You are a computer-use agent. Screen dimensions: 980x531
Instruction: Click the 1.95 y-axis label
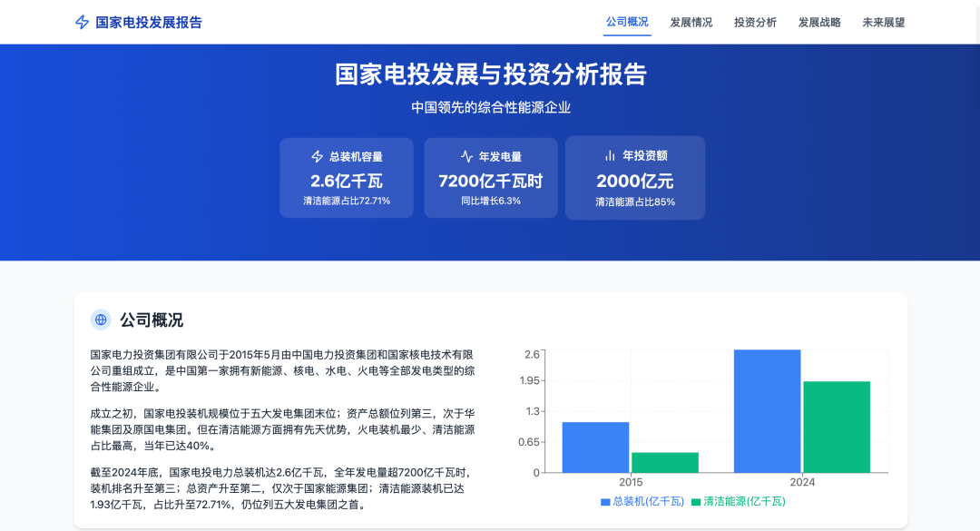(529, 381)
